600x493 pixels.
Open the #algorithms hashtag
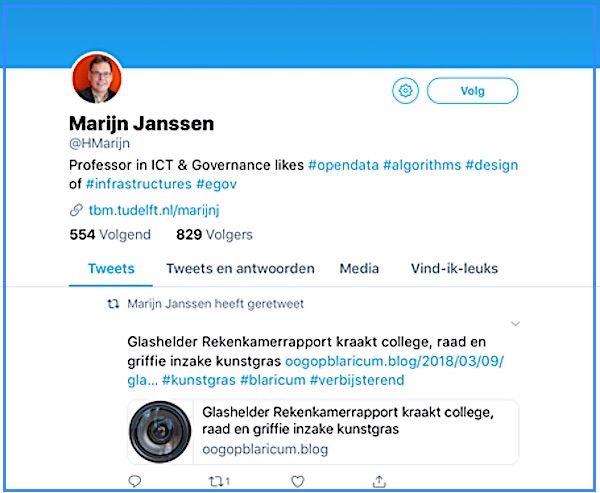(422, 165)
